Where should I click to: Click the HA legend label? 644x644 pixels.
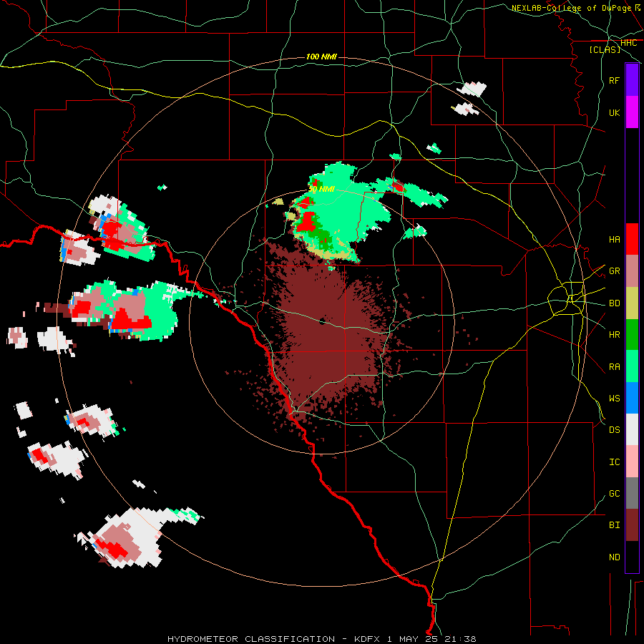click(x=614, y=240)
